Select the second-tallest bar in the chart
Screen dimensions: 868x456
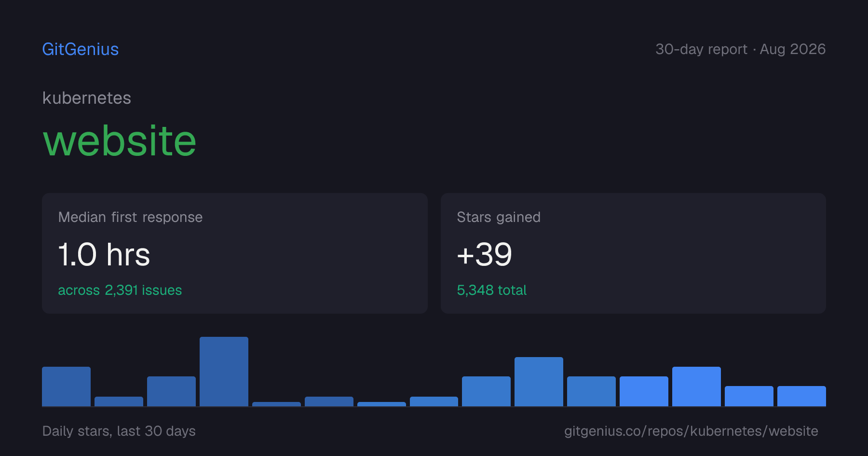point(539,382)
